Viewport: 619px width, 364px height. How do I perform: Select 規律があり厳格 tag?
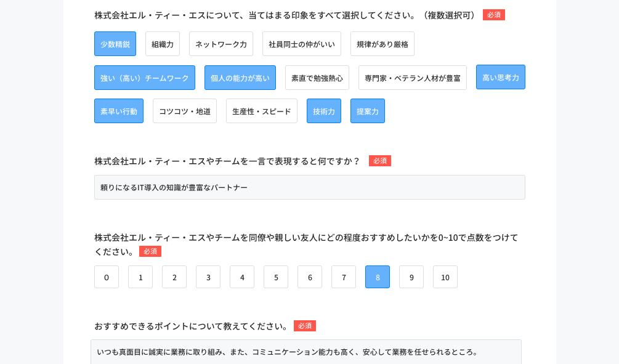(382, 44)
